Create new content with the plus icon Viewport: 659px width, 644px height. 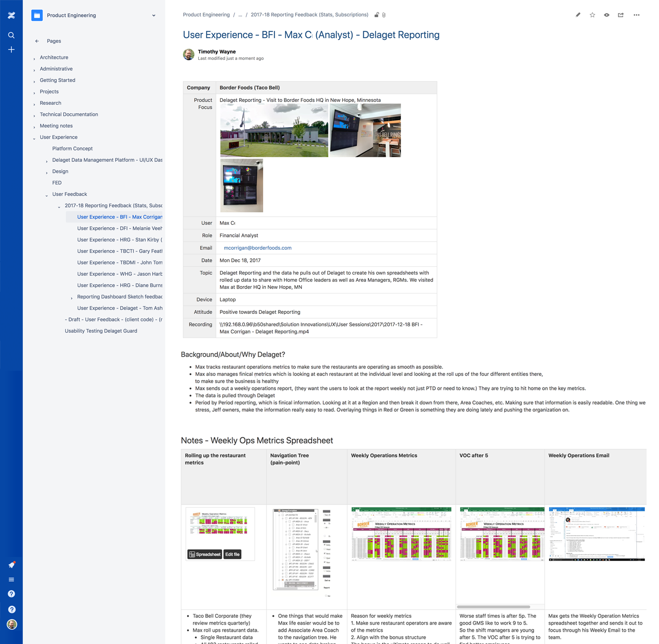11,50
